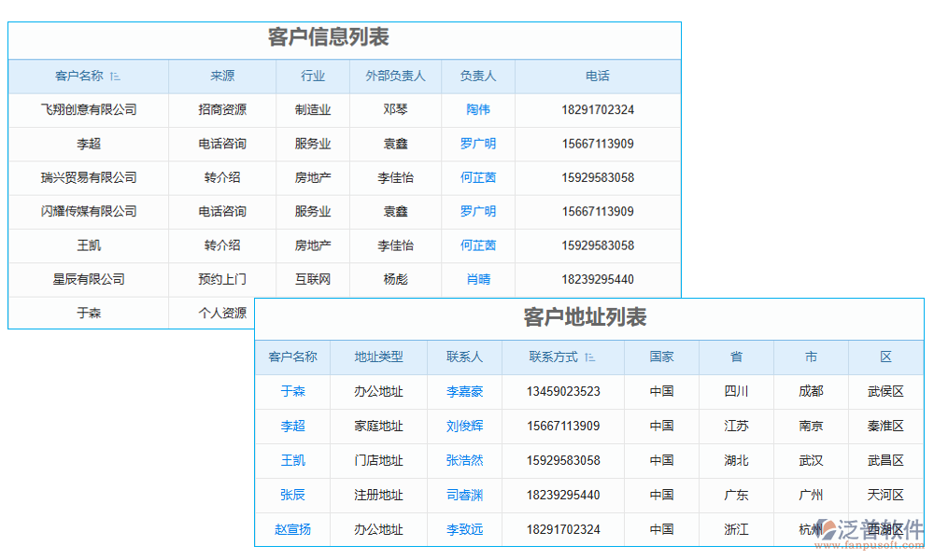Image resolution: width=934 pixels, height=560 pixels.
Task: Open customer 于森 in the address list
Action: pyautogui.click(x=294, y=392)
